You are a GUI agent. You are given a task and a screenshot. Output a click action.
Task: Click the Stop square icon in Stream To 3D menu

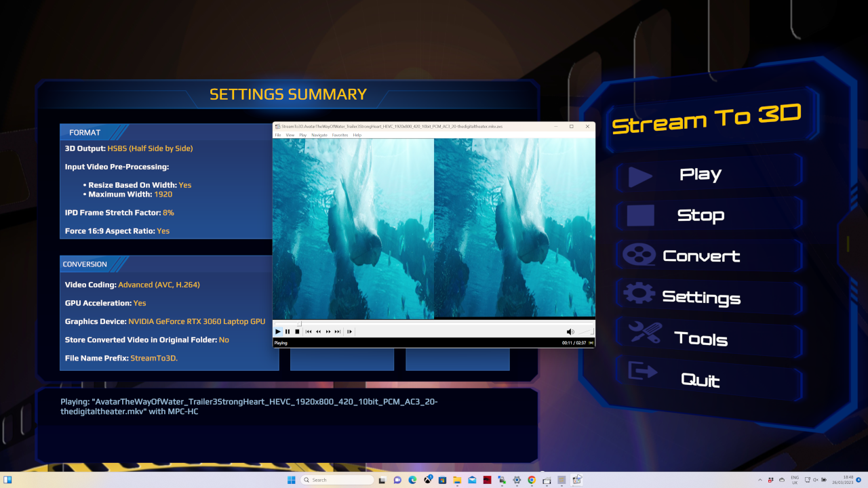point(640,216)
